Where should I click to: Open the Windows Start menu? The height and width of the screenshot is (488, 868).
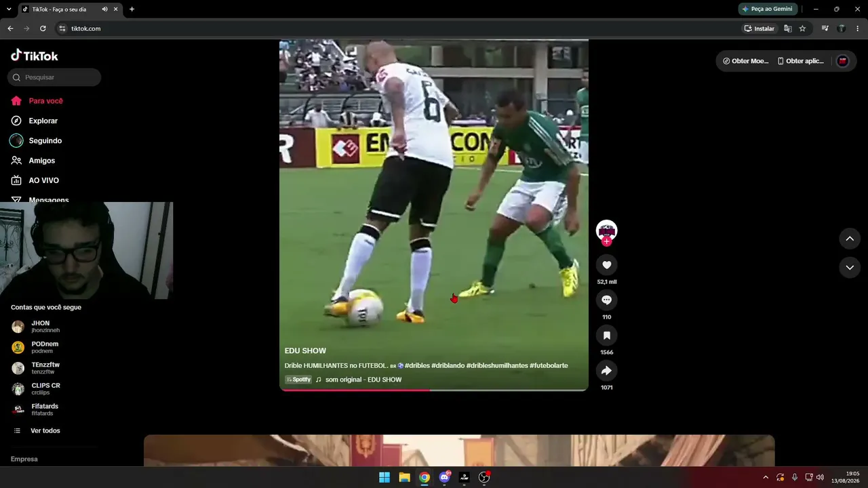[384, 477]
